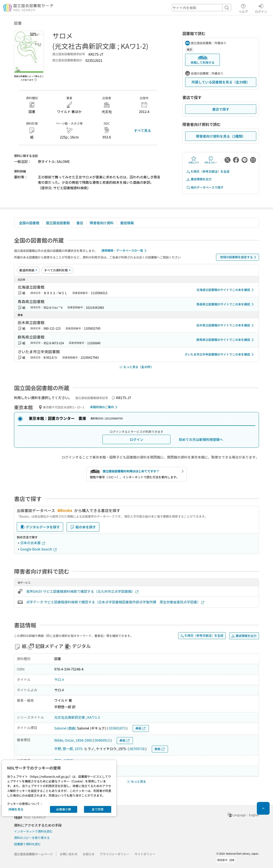The image size is (273, 868).
Task: Click 書誌情報を出力 button in bibliographic section
Action: pos(244,636)
